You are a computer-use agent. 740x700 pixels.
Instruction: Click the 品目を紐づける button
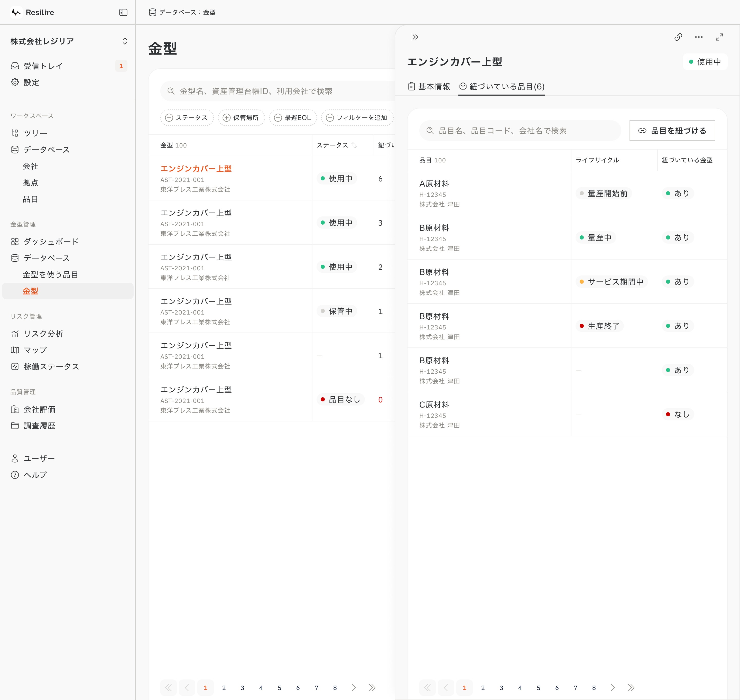click(672, 131)
